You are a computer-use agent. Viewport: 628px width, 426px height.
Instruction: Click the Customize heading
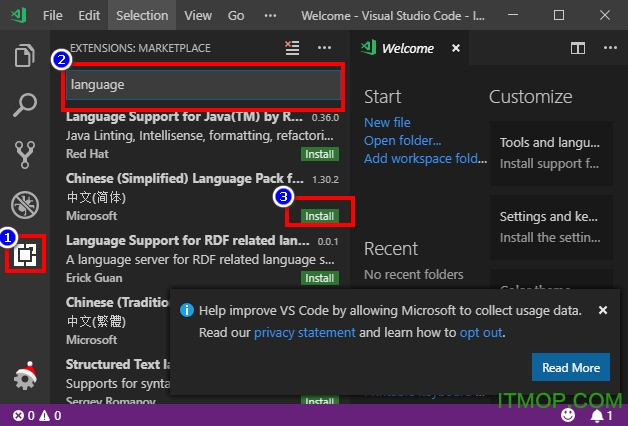click(x=530, y=96)
